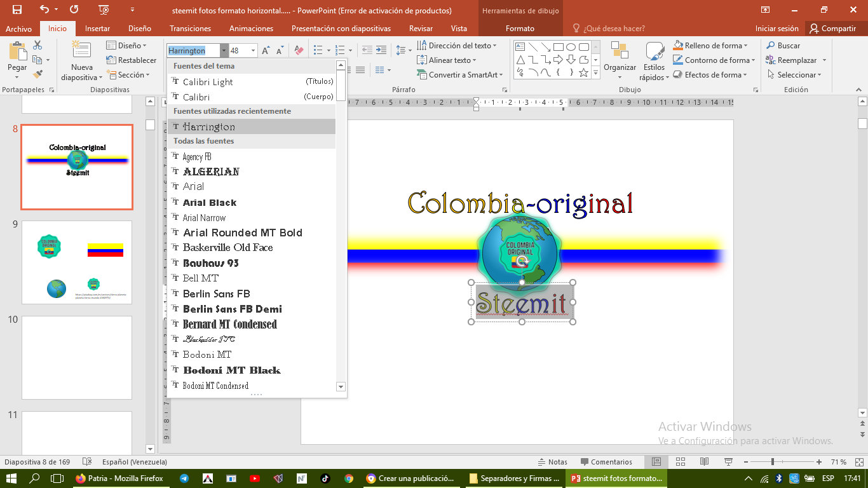Viewport: 868px width, 488px height.
Task: Switch to the Insertar tab
Action: [x=97, y=29]
